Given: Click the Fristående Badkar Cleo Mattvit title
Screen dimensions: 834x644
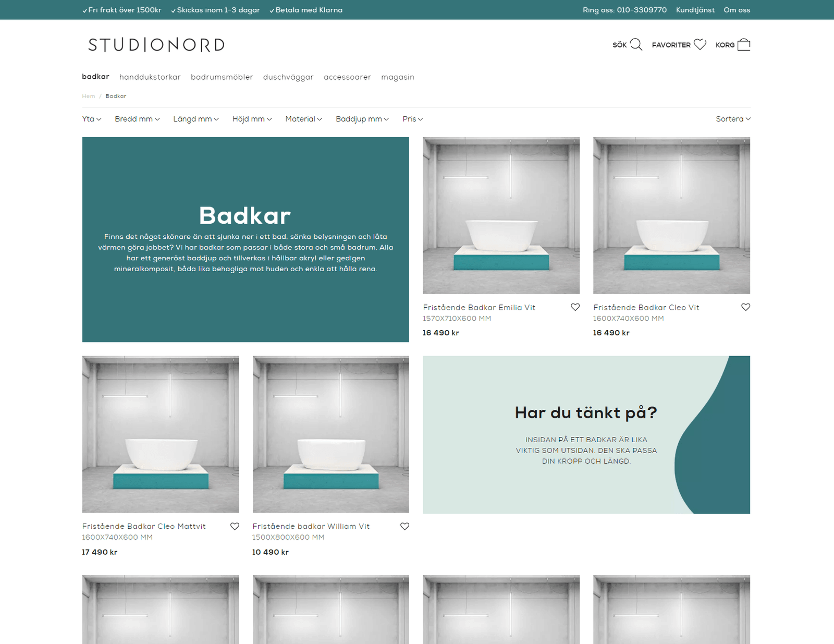Looking at the screenshot, I should tap(144, 527).
